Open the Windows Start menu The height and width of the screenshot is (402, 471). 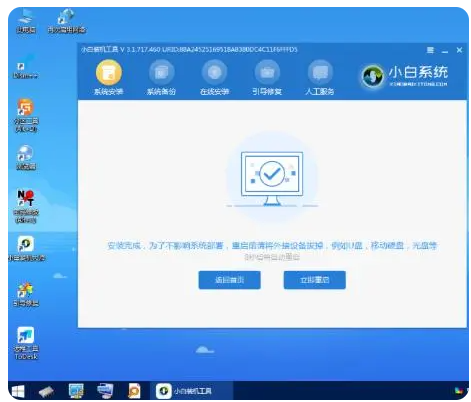[x=18, y=391]
